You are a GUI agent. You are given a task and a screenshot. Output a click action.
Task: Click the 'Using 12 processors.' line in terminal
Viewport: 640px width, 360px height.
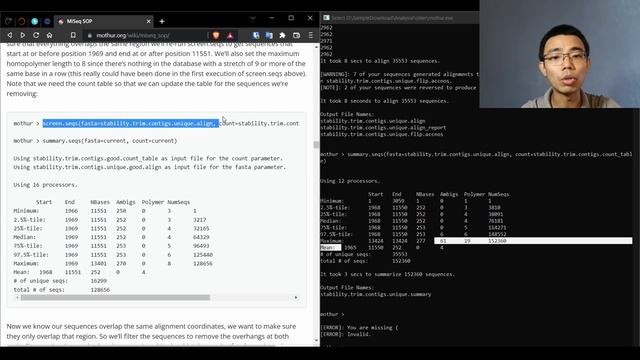click(x=350, y=181)
